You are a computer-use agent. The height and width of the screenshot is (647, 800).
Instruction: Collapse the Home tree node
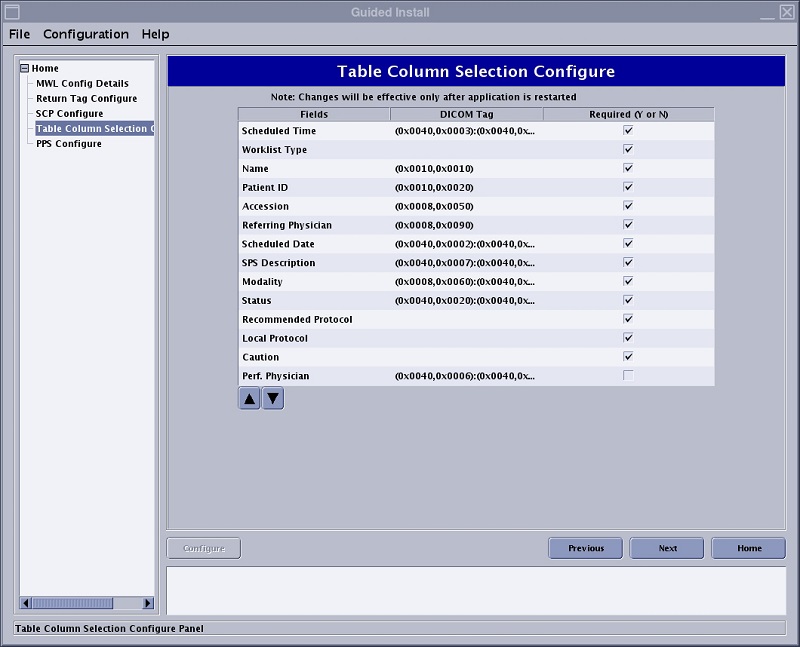[25, 69]
